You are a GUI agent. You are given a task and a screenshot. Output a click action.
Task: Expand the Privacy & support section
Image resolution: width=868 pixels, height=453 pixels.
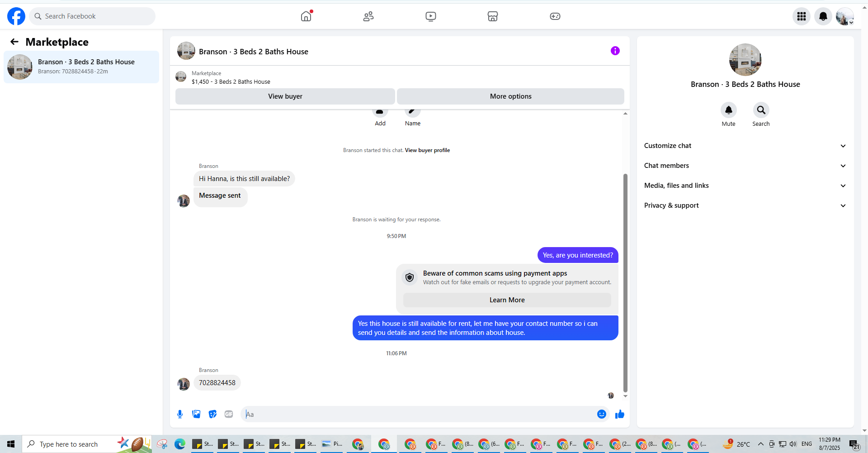(745, 205)
